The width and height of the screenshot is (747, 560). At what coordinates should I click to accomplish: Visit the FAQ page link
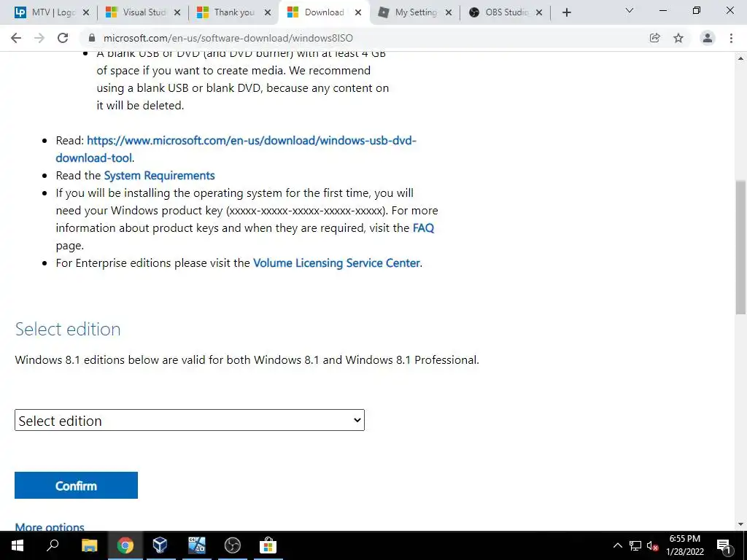[x=423, y=228]
